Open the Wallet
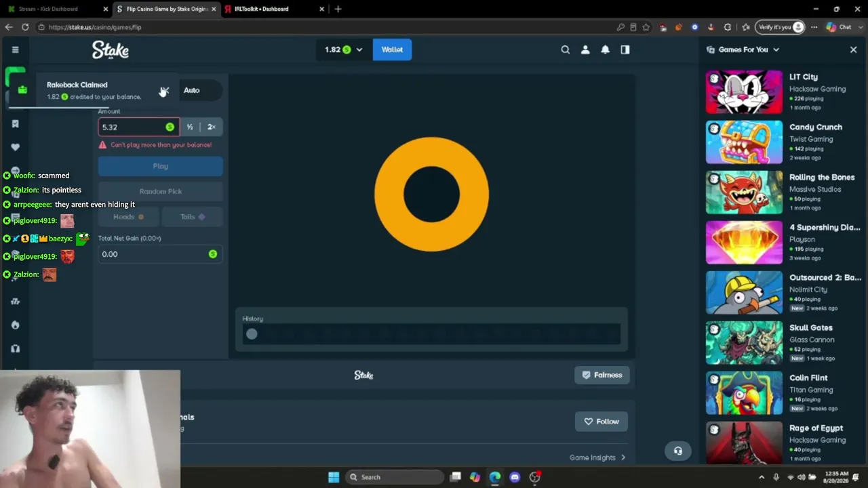 click(x=392, y=49)
